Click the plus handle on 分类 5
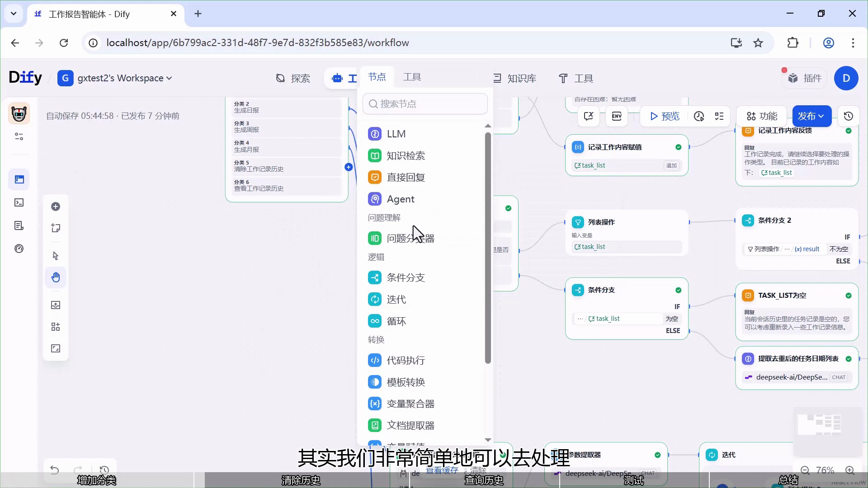 349,167
